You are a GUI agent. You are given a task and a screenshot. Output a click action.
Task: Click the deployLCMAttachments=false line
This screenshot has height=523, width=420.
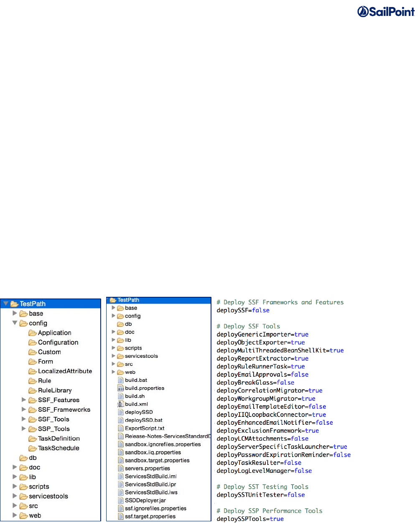coord(262,439)
